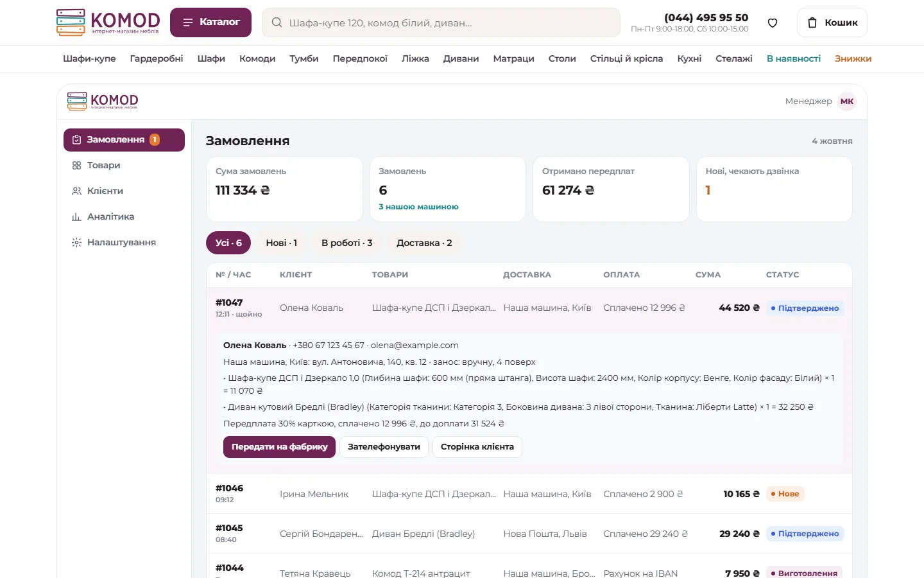Click Передати на фабрику button
Image resolution: width=924 pixels, height=578 pixels.
[279, 447]
